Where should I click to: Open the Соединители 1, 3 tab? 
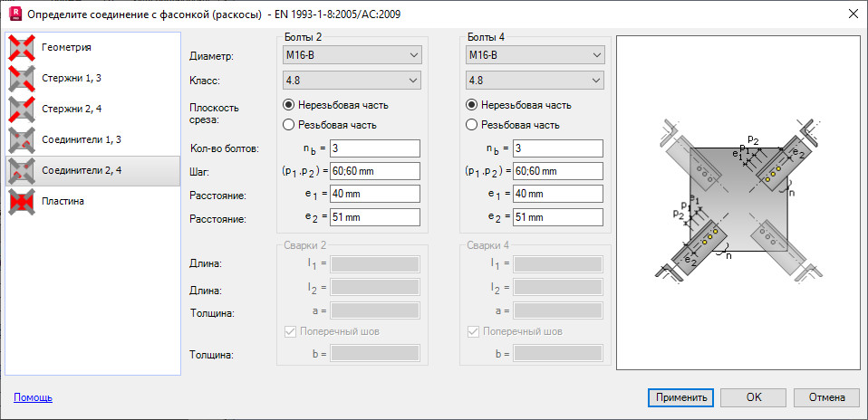click(x=92, y=139)
